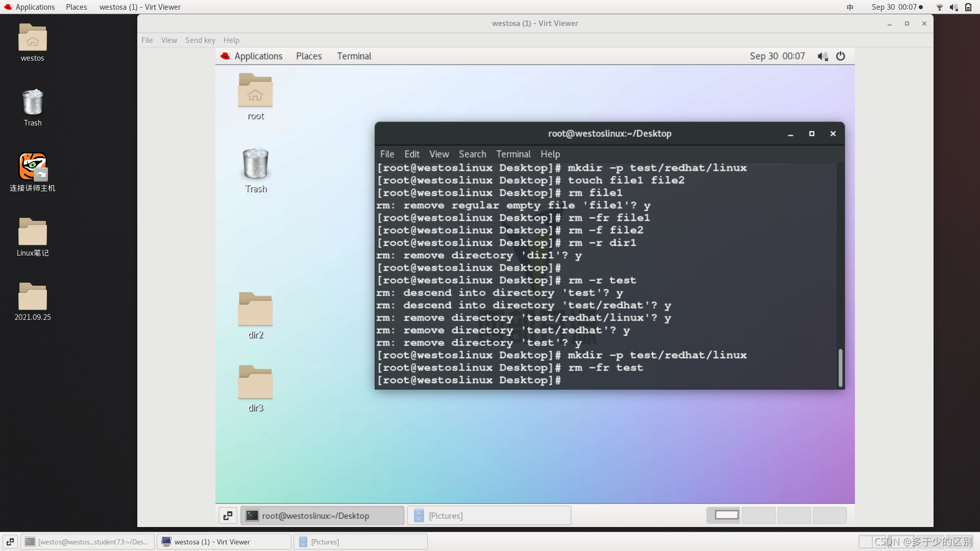Open host Places menu
The width and height of the screenshot is (980, 551).
pyautogui.click(x=76, y=7)
